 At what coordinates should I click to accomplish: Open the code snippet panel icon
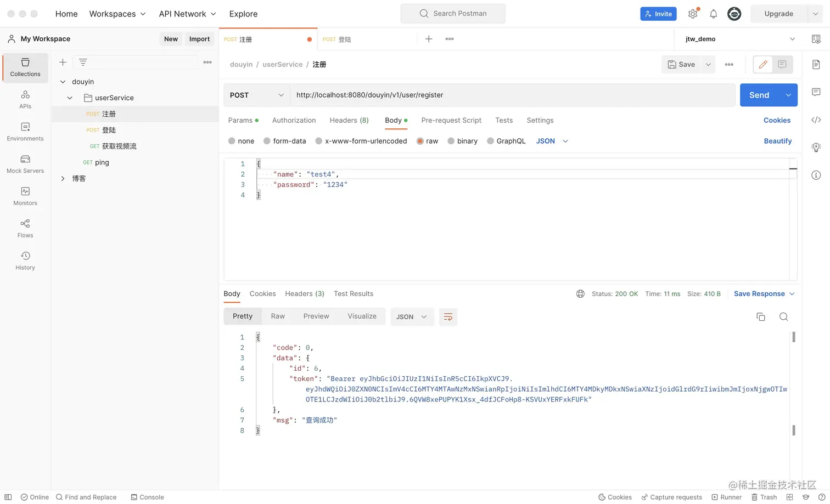coord(816,120)
